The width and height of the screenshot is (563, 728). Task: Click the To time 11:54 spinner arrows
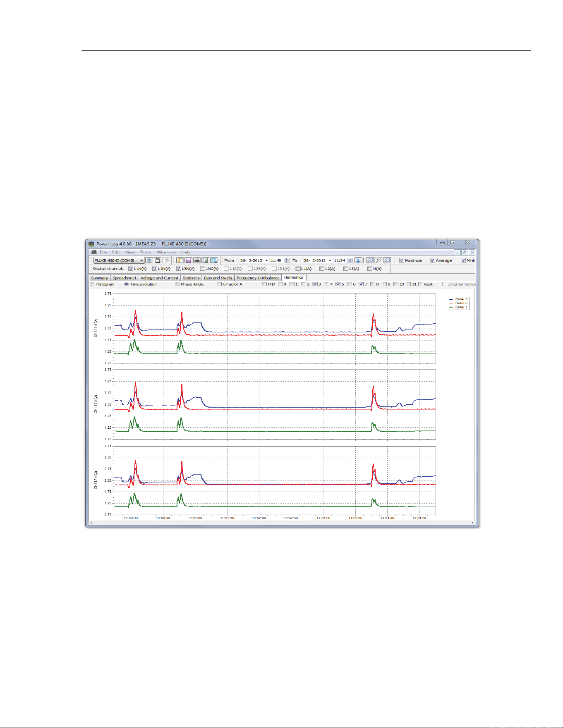pos(350,260)
